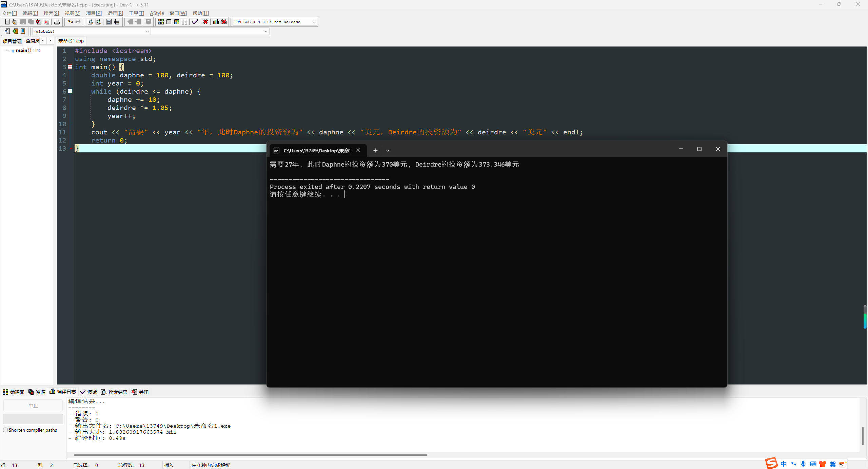This screenshot has height=469, width=868.
Task: Open the profile analysis bar chart icon
Action: point(216,22)
